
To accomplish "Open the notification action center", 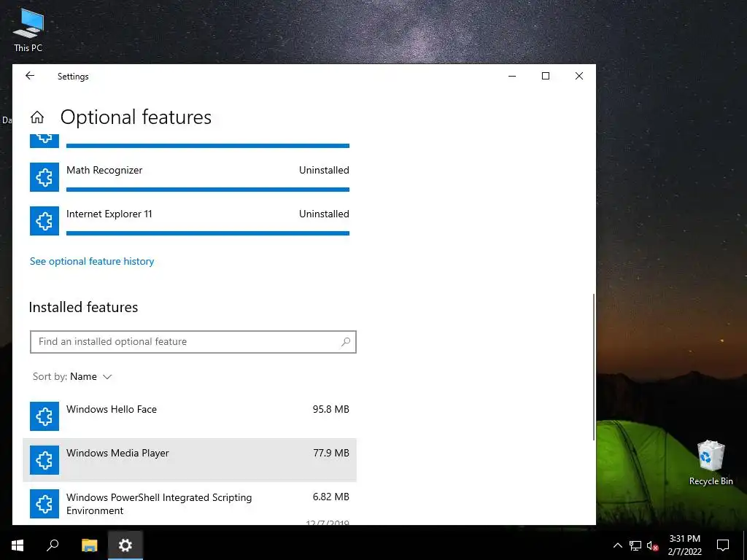I will (723, 545).
